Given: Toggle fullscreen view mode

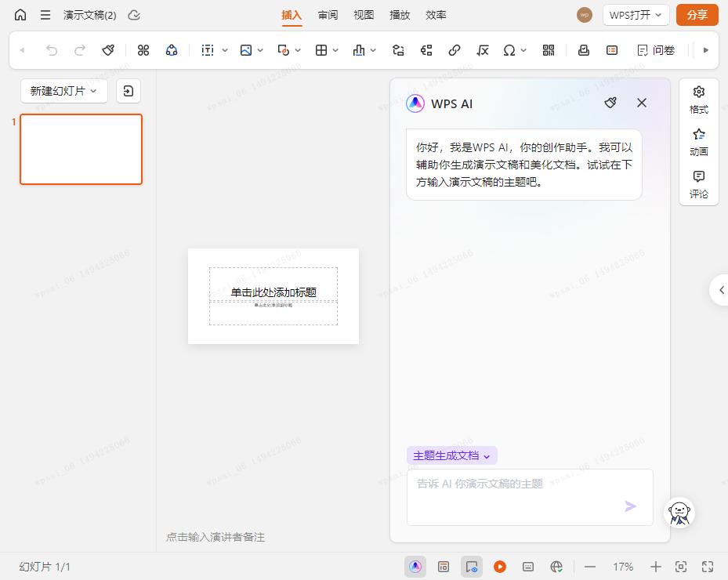Looking at the screenshot, I should [708, 566].
